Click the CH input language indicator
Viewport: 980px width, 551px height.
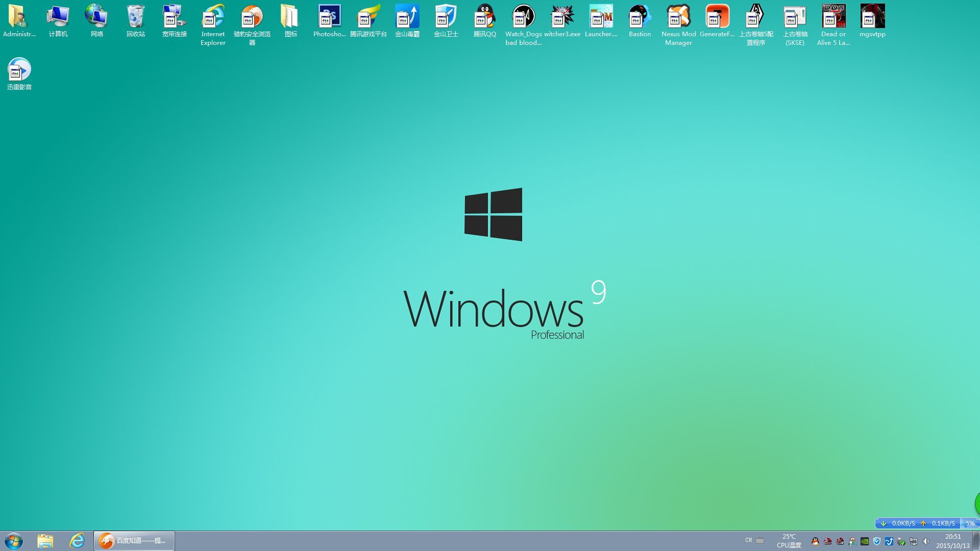(x=748, y=540)
